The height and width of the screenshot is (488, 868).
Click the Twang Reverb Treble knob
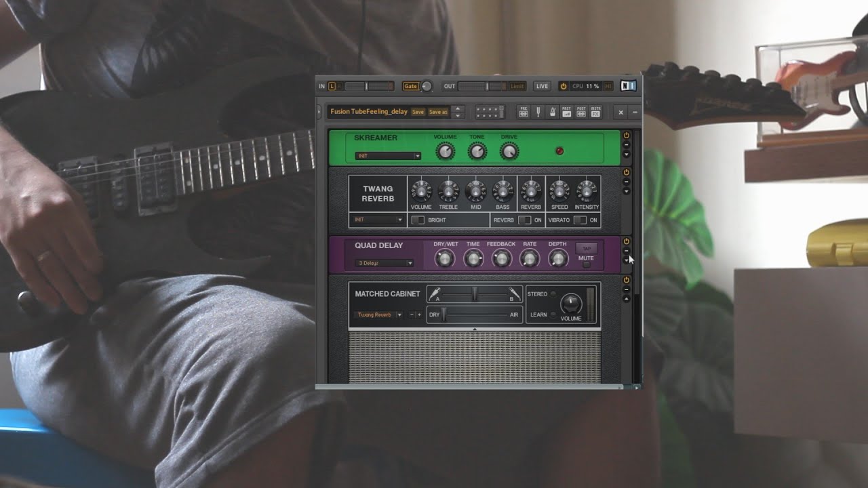(448, 191)
